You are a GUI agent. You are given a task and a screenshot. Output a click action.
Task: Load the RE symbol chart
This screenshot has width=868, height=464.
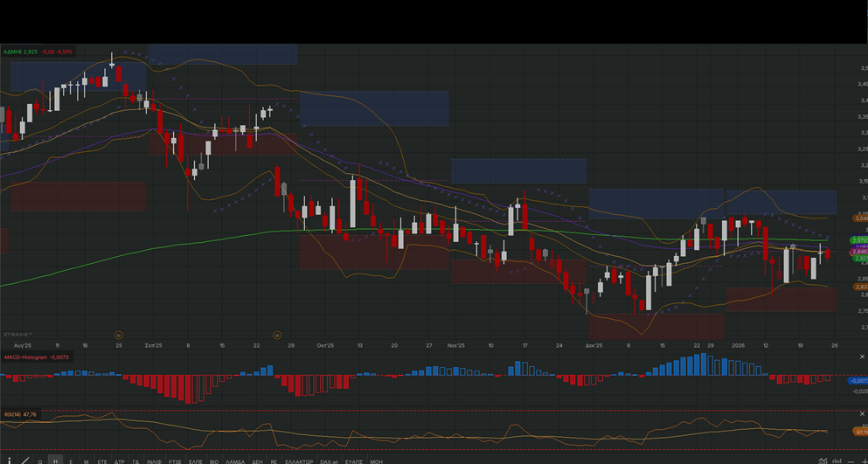click(274, 461)
